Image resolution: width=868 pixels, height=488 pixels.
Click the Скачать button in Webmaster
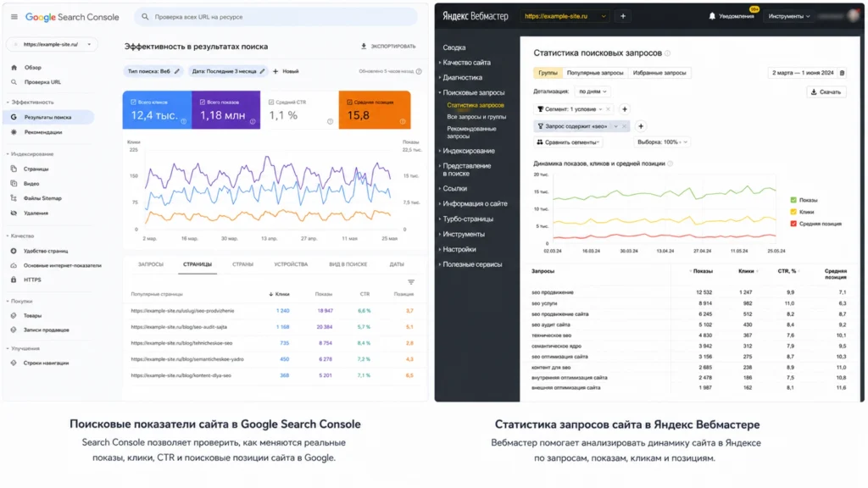[826, 91]
